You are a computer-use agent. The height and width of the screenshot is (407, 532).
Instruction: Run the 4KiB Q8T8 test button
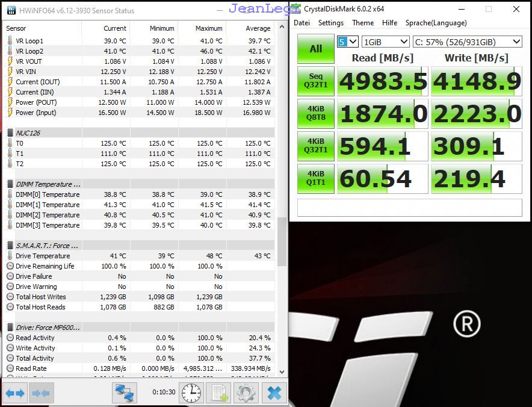pyautogui.click(x=316, y=113)
